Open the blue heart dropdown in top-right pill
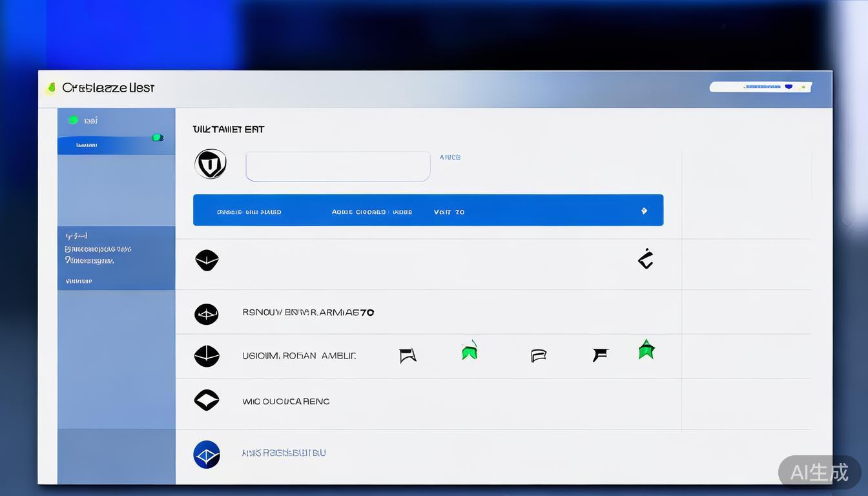Viewport: 868px width, 496px height. pos(789,87)
